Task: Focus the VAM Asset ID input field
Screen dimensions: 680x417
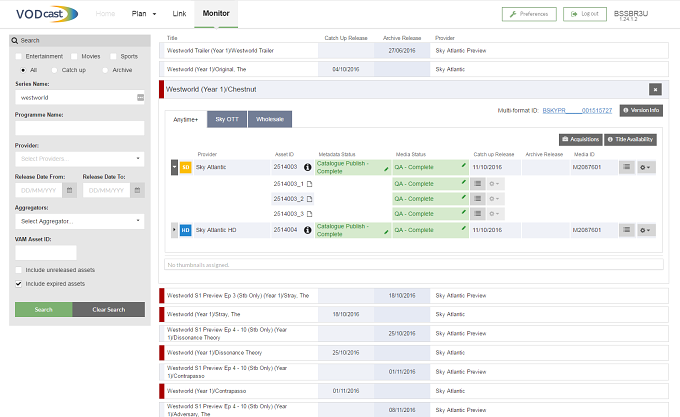Action: coord(46,253)
